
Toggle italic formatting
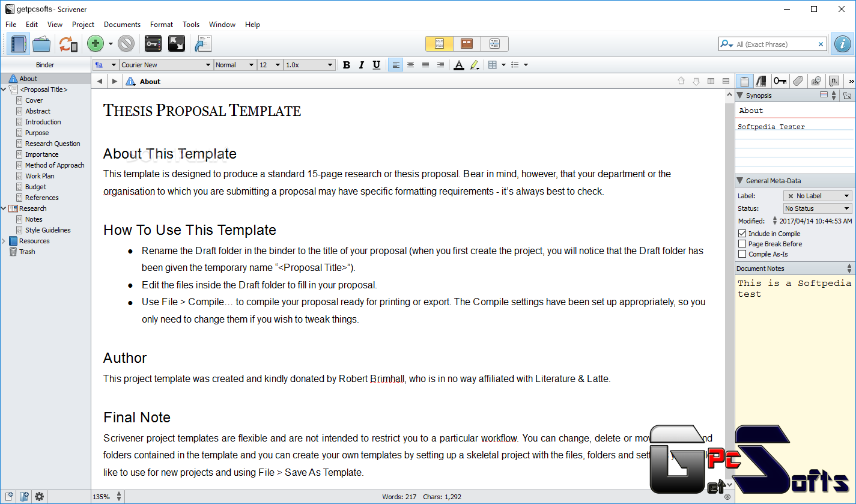click(362, 65)
